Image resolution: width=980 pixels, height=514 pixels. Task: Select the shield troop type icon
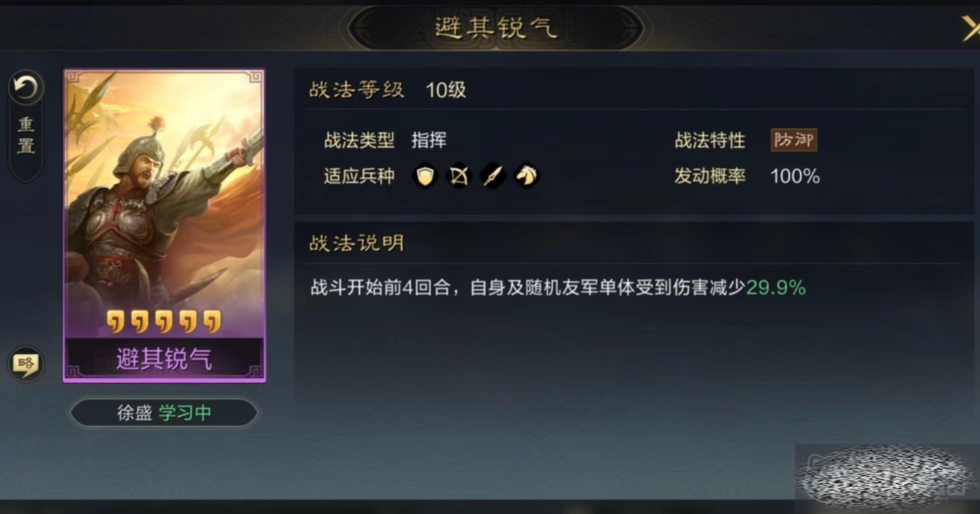tap(425, 176)
